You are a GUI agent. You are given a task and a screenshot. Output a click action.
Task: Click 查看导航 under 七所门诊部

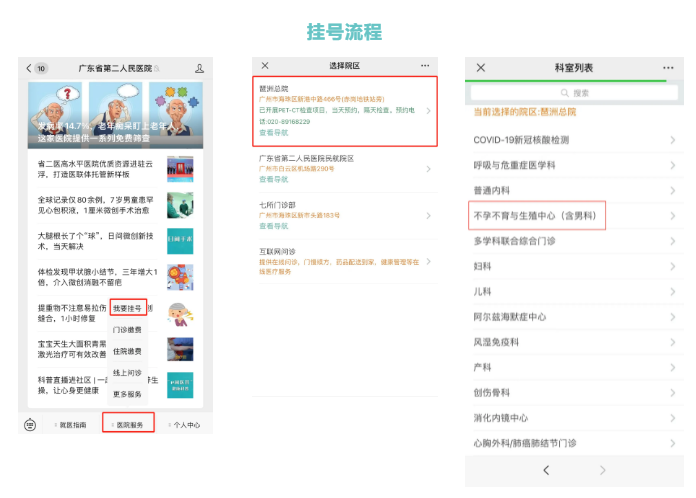273,226
